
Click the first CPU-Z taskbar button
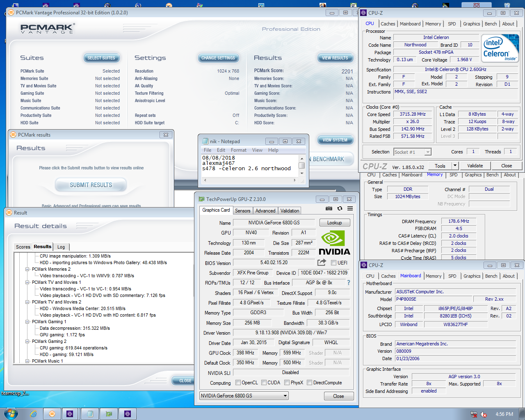tap(70, 414)
